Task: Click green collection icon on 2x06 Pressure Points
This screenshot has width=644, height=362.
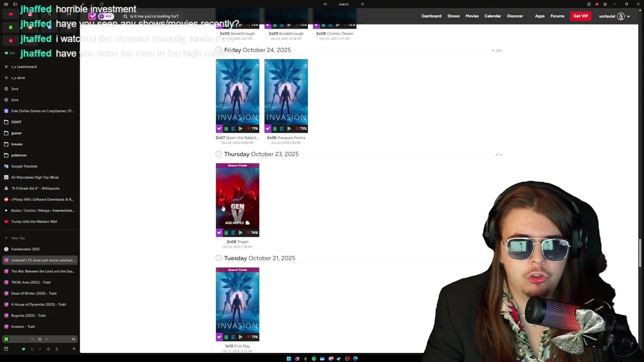Action: pos(275,129)
